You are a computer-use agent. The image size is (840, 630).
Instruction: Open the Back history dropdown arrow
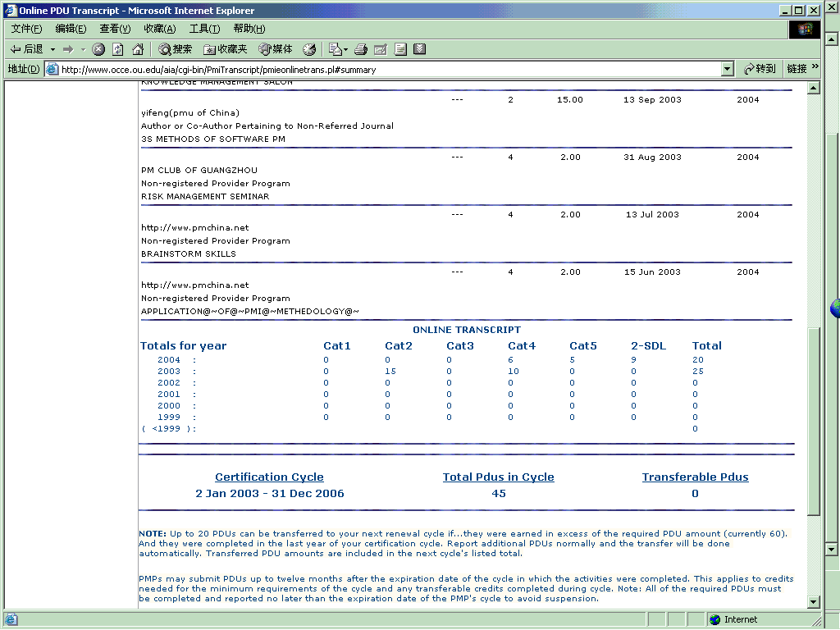[52, 49]
